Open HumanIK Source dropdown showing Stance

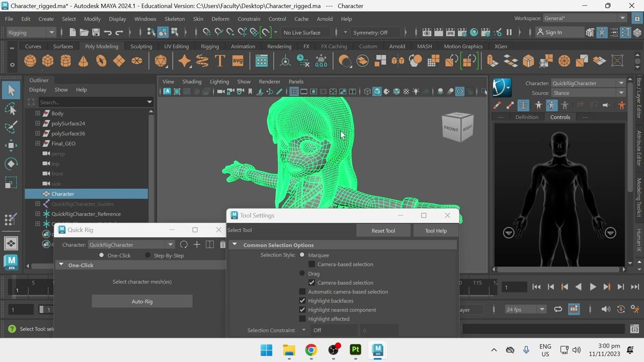588,93
